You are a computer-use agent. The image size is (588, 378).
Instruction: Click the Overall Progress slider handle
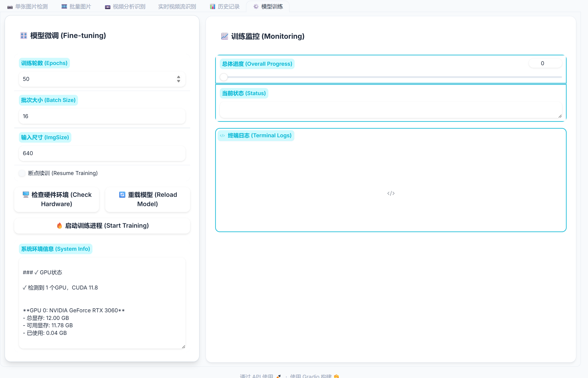[x=224, y=77]
